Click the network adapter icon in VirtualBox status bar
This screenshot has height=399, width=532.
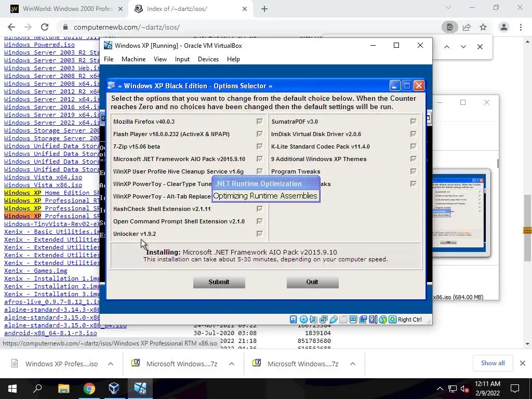click(x=323, y=320)
